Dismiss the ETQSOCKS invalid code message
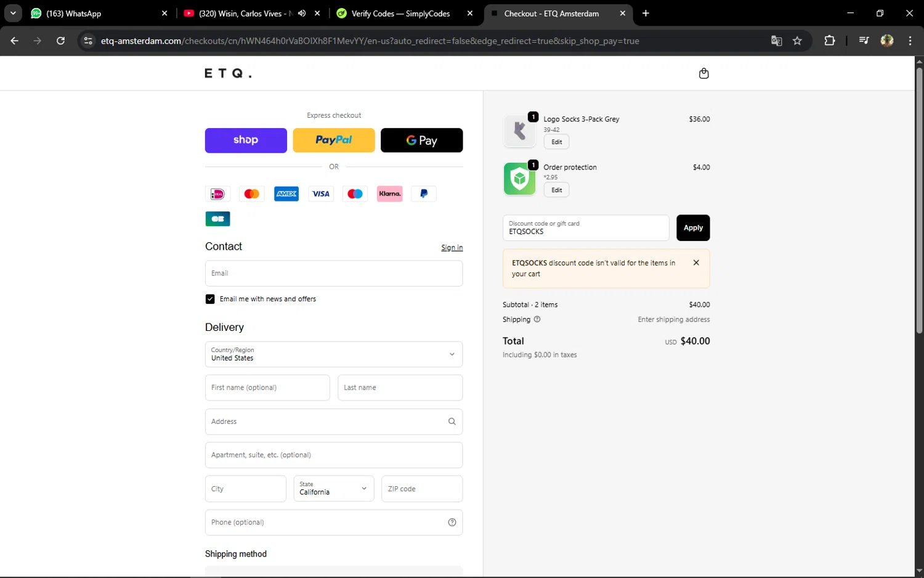Viewport: 924px width, 578px height. coord(696,263)
